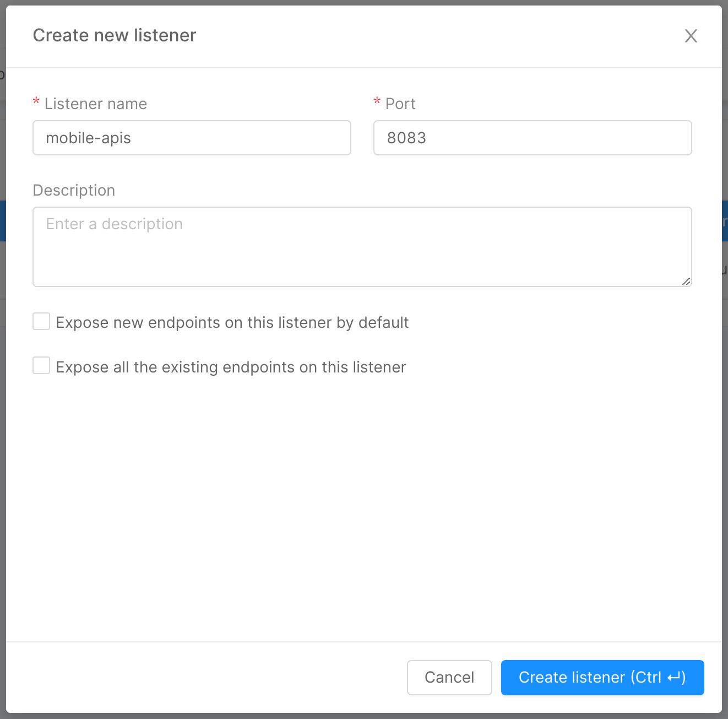Click the Description label
The height and width of the screenshot is (719, 728).
pyautogui.click(x=74, y=190)
